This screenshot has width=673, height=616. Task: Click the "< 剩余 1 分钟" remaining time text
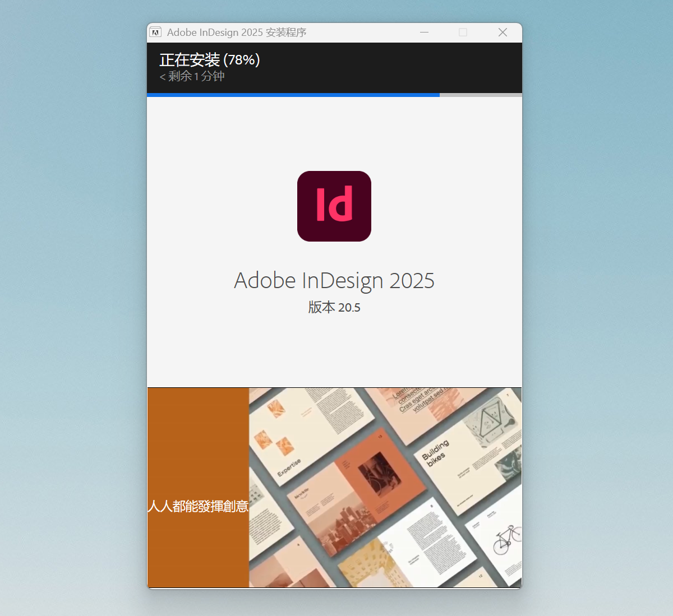click(x=192, y=76)
